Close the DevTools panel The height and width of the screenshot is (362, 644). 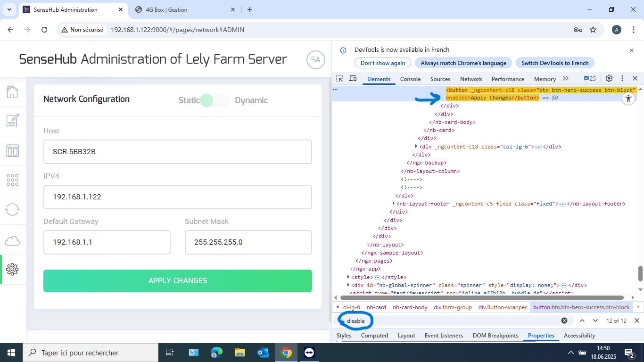tap(635, 78)
